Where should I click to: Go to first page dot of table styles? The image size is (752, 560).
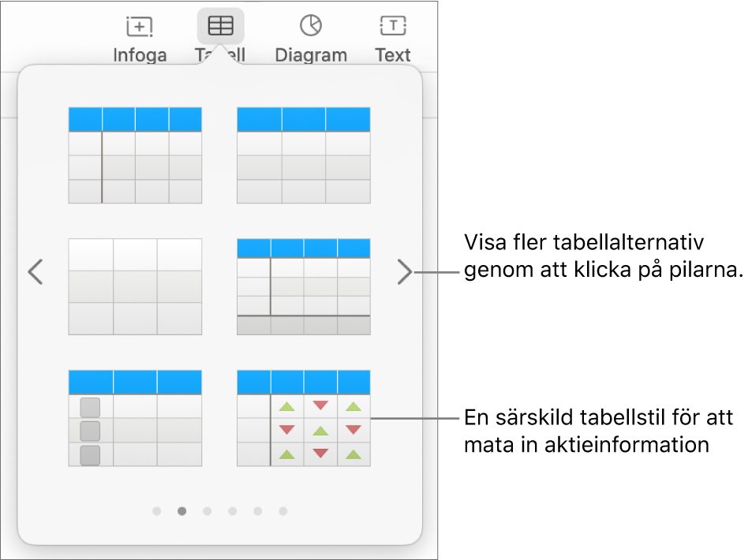click(156, 511)
